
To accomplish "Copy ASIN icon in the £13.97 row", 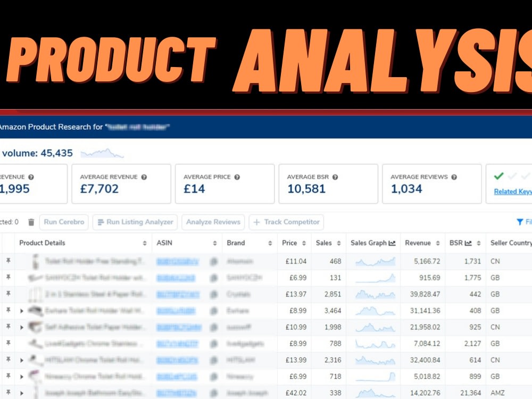I will (x=214, y=295).
